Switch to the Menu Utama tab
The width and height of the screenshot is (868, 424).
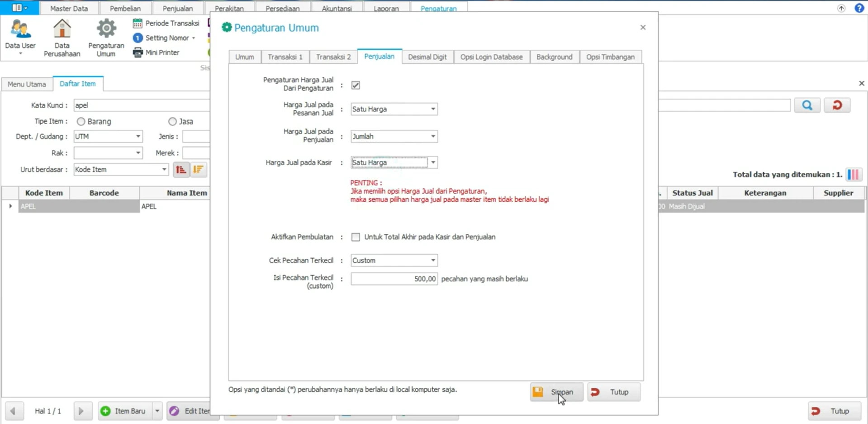click(27, 84)
